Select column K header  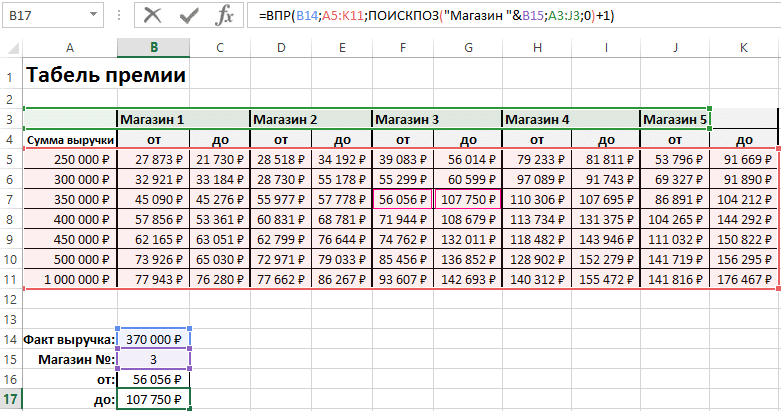coord(743,48)
